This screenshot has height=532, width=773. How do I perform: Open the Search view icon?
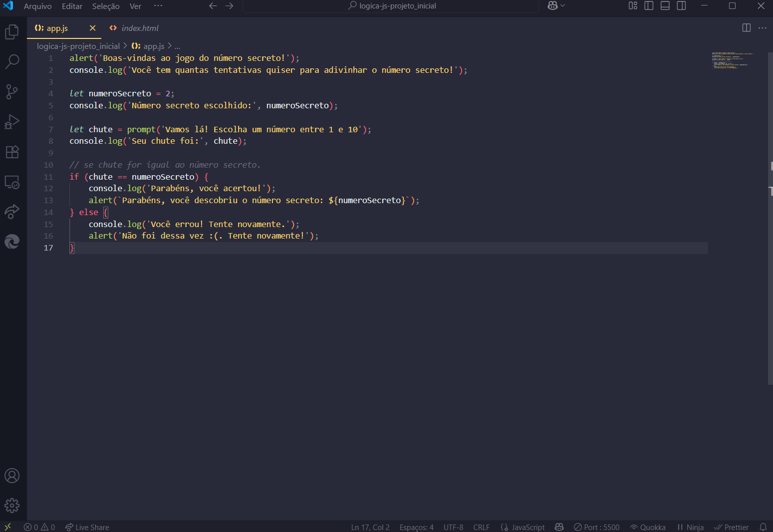click(x=12, y=62)
